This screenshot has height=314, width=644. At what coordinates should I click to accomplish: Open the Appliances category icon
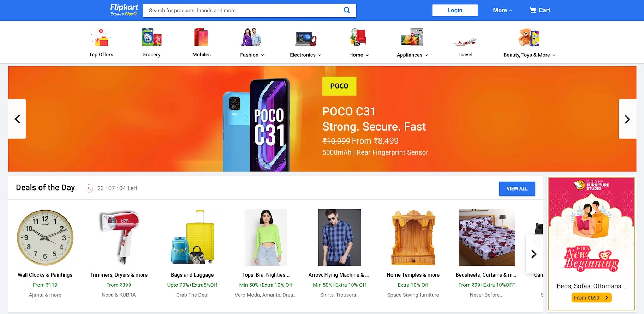pyautogui.click(x=412, y=37)
